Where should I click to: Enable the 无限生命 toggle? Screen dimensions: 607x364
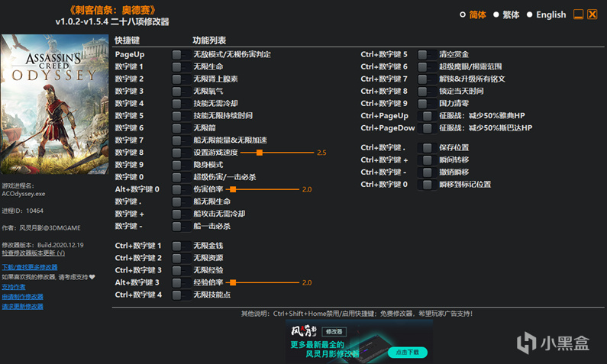pyautogui.click(x=181, y=67)
